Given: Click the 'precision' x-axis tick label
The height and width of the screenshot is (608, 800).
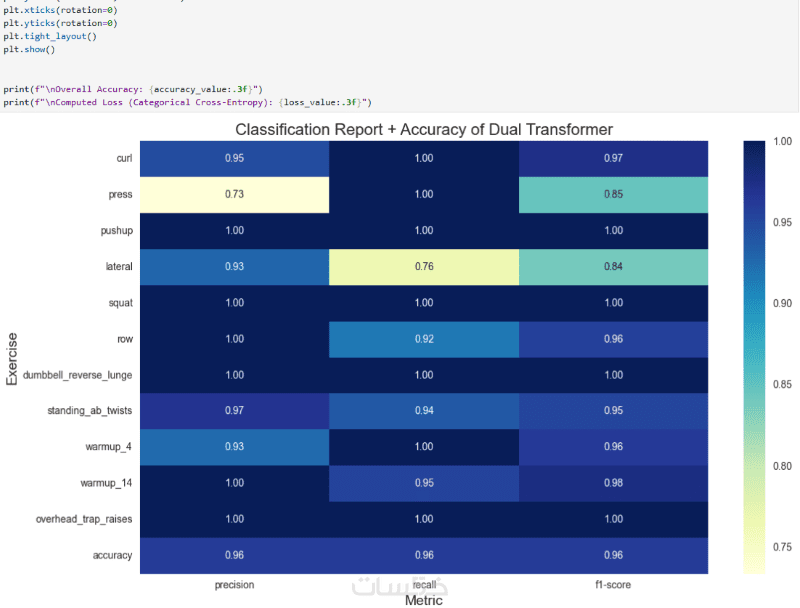Looking at the screenshot, I should pos(234,584).
